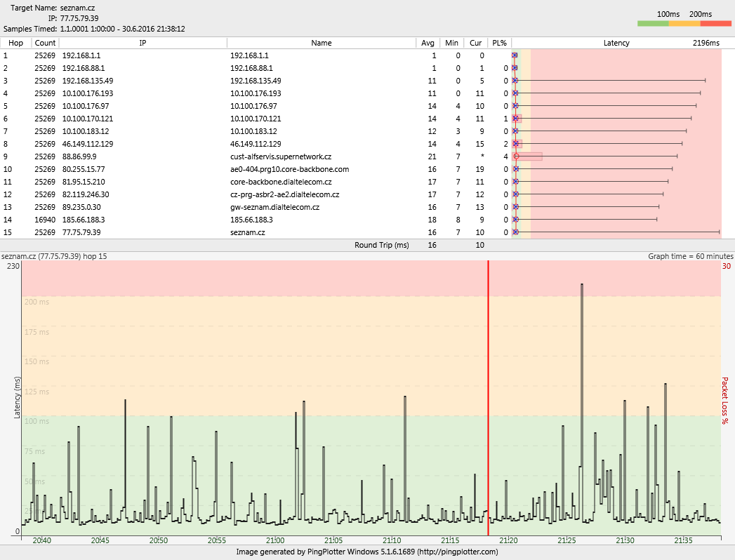The image size is (735, 560).
Task: Click the Graph time = 60 minutes label
Action: (x=690, y=256)
